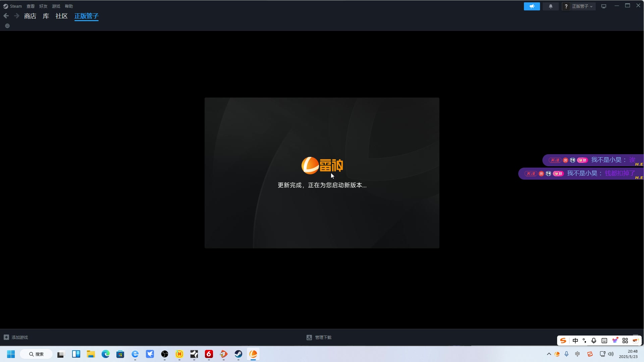Open the blue announcements megaphone button
Screen dimensions: 644x362
(x=532, y=6)
